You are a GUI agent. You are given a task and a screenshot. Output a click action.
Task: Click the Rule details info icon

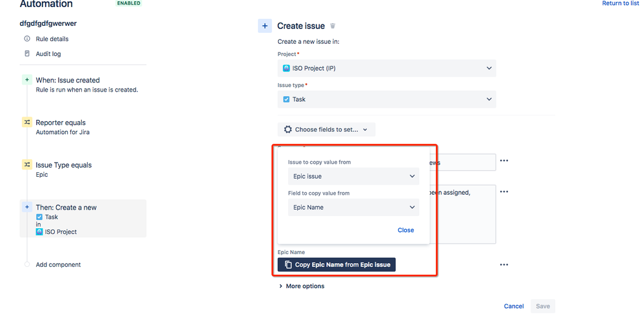27,39
